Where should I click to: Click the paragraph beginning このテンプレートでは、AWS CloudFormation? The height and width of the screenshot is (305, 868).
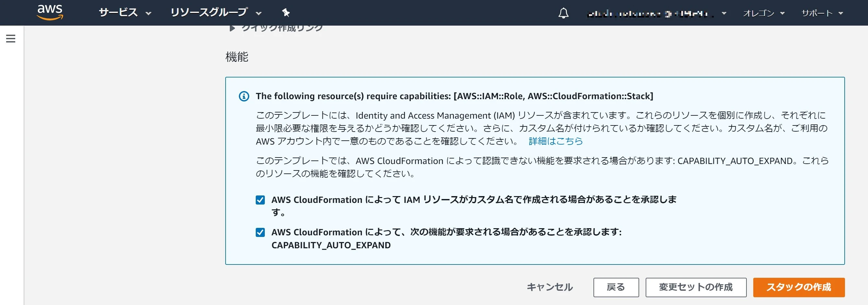pos(542,167)
